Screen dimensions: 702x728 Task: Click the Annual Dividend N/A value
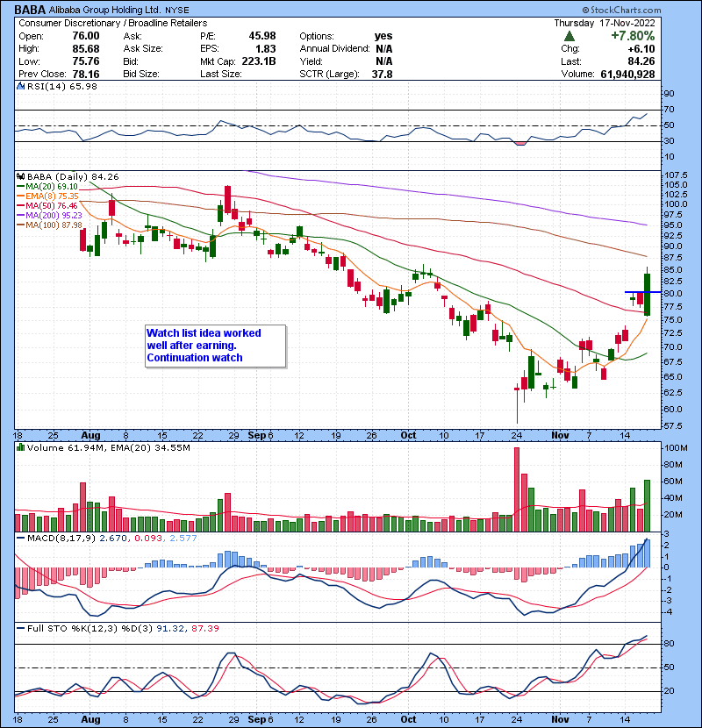tap(383, 48)
